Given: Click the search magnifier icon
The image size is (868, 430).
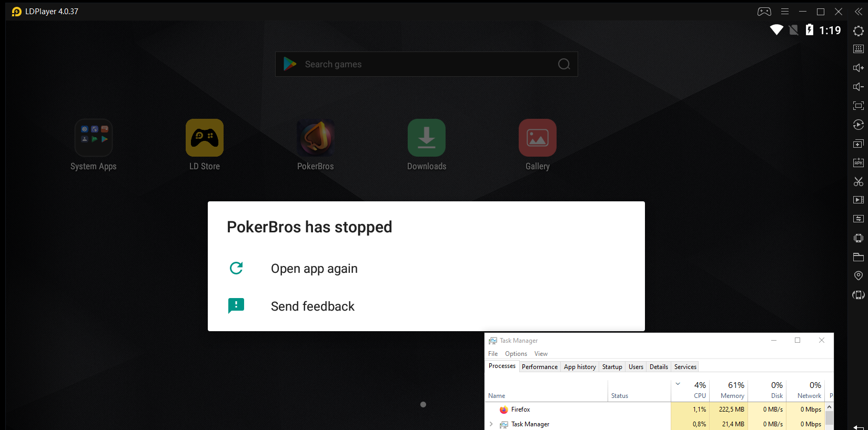Looking at the screenshot, I should (564, 64).
